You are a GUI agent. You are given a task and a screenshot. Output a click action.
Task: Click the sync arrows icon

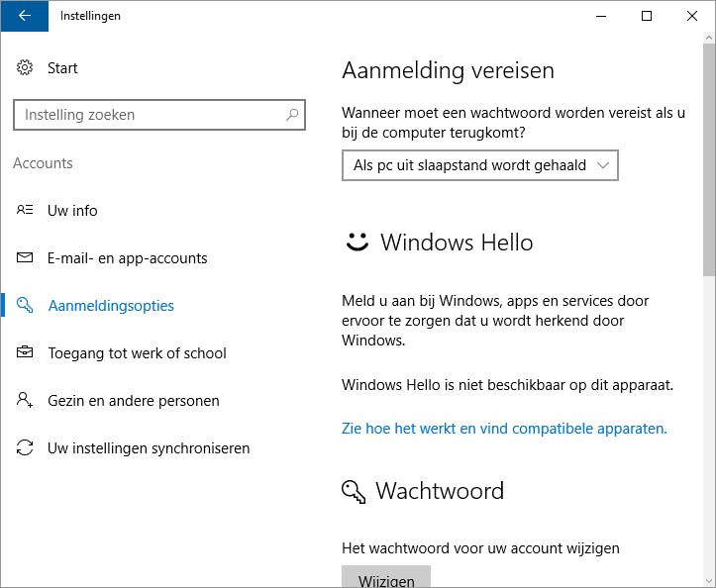pyautogui.click(x=25, y=448)
